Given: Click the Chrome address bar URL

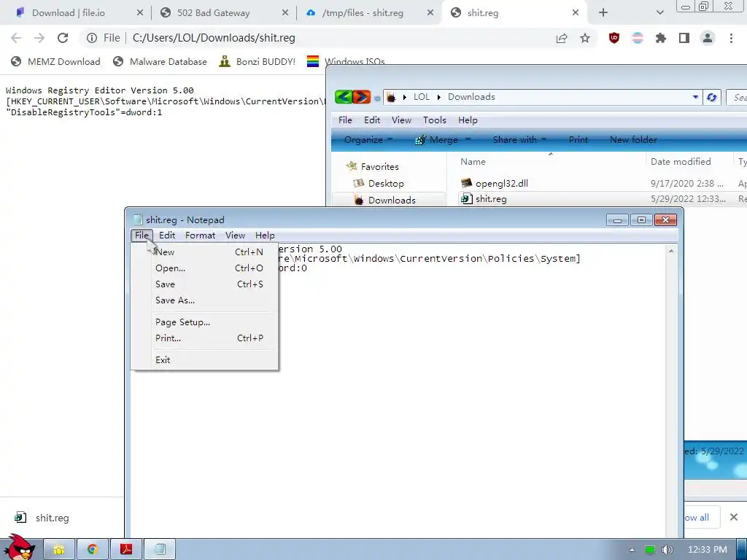Looking at the screenshot, I should 214,38.
